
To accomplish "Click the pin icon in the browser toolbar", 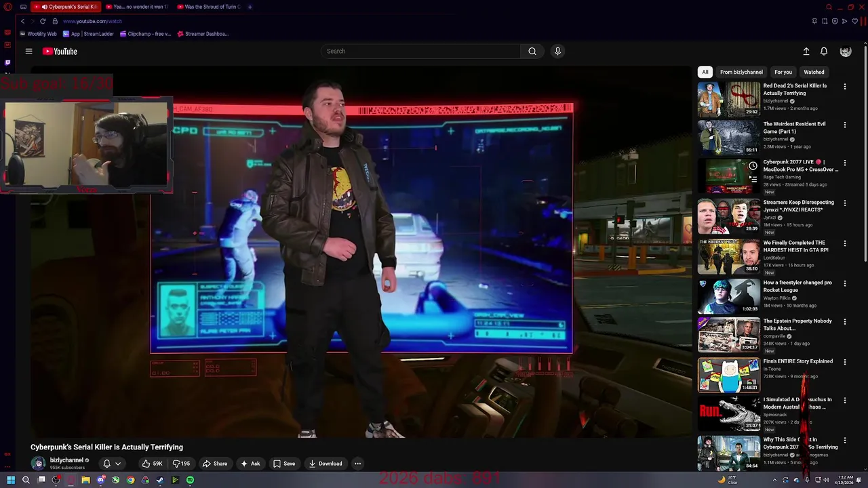I will coord(814,21).
